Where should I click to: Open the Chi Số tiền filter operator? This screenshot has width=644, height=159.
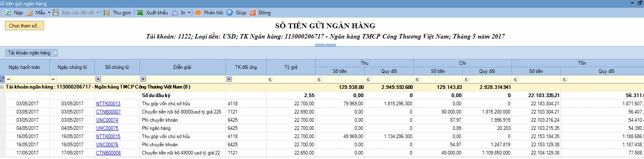[417, 79]
